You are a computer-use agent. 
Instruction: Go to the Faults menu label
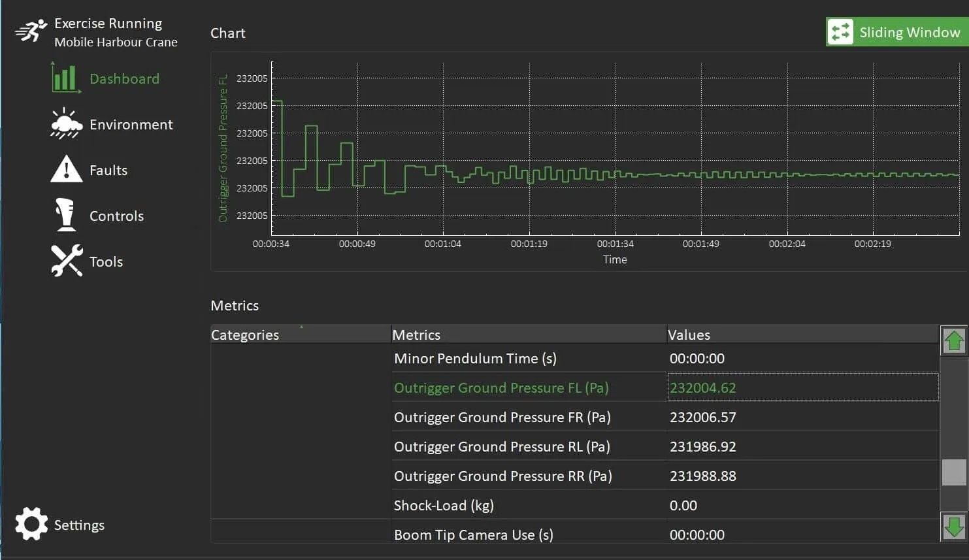tap(108, 170)
